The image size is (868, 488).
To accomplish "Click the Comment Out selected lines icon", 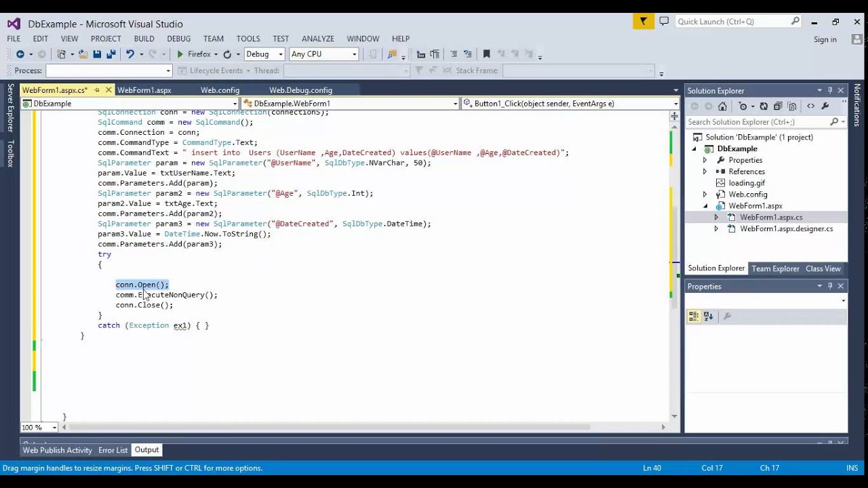I will coord(454,54).
